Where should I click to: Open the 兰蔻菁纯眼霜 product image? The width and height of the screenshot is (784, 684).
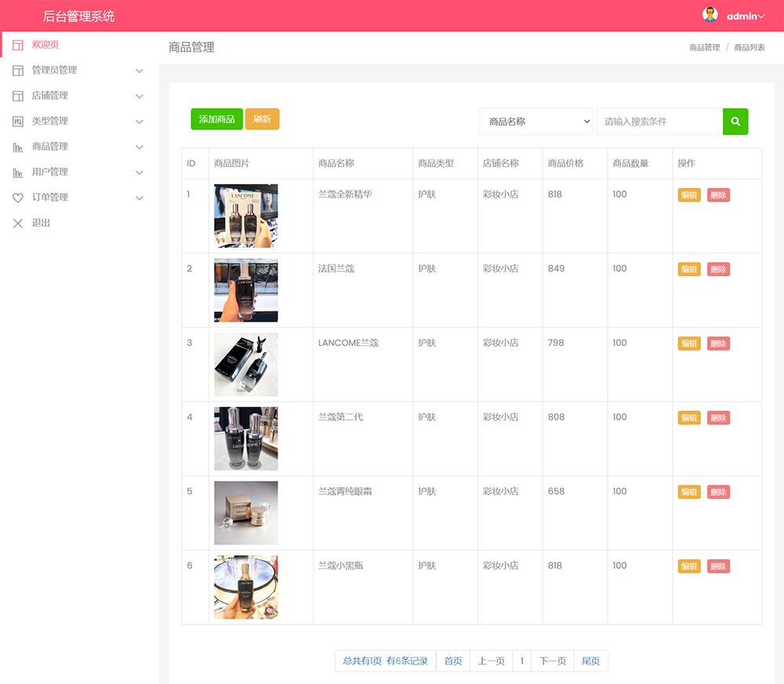pos(246,513)
